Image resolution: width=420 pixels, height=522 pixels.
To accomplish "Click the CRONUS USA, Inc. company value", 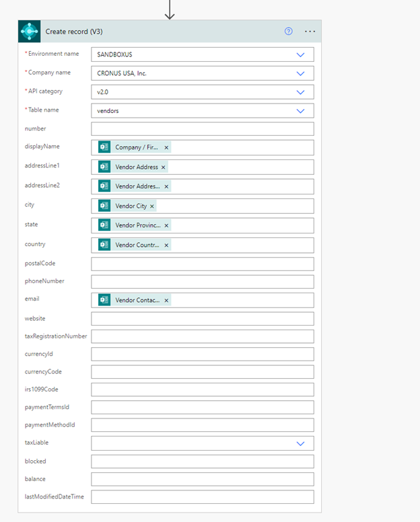I will pos(122,73).
